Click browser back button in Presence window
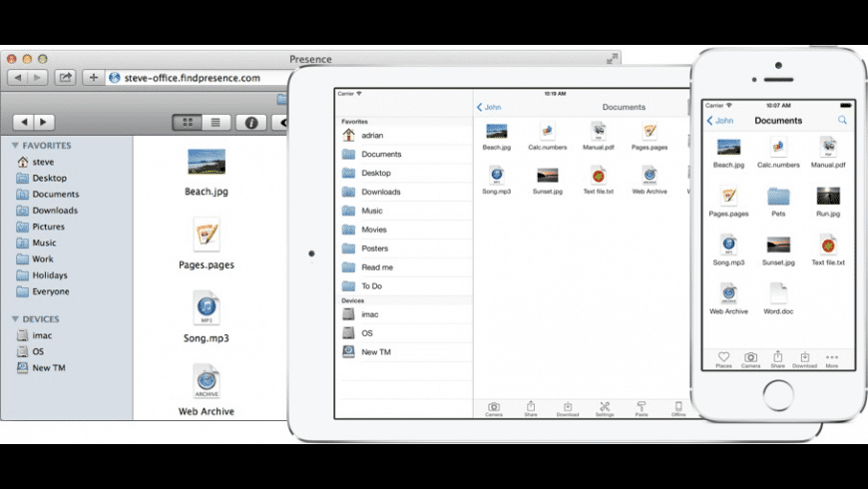 click(18, 78)
